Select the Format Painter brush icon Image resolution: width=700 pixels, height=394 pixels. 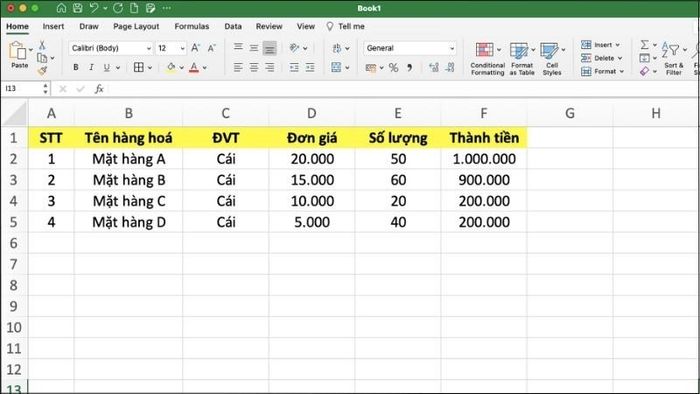click(x=42, y=71)
